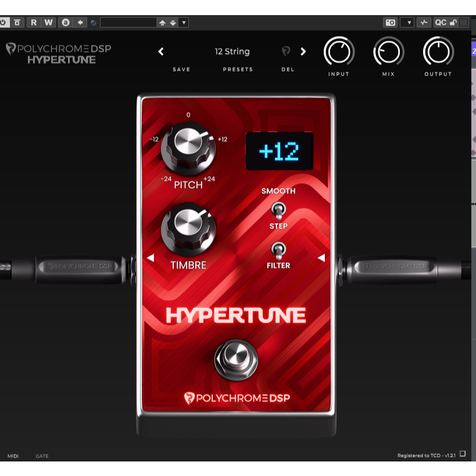Click the left input cable plug
Image resolution: width=476 pixels, height=476 pixels.
point(80,269)
